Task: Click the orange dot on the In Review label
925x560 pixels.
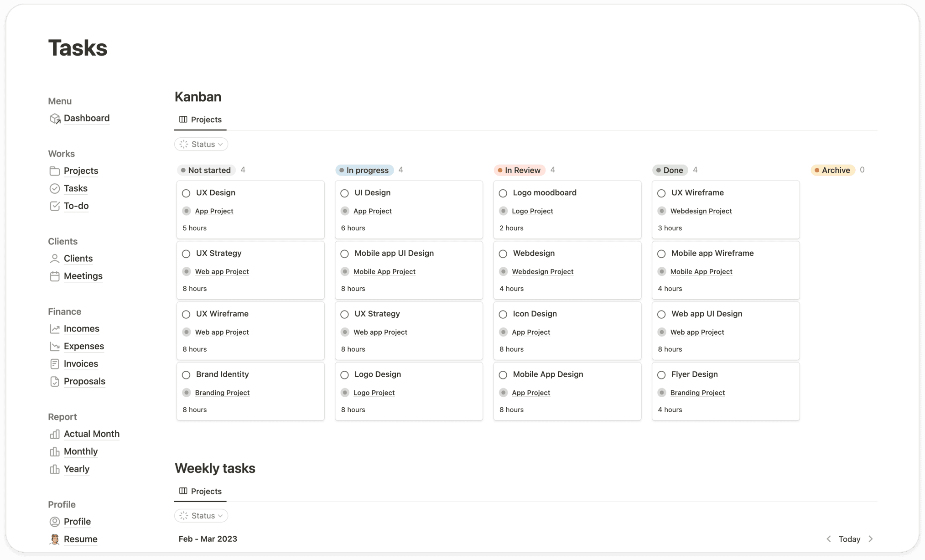Action: pos(499,170)
